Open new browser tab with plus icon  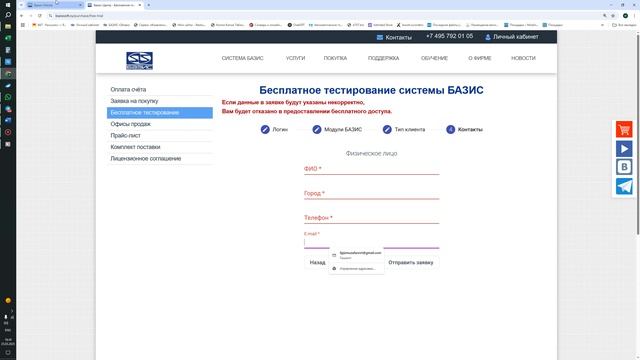click(x=149, y=5)
